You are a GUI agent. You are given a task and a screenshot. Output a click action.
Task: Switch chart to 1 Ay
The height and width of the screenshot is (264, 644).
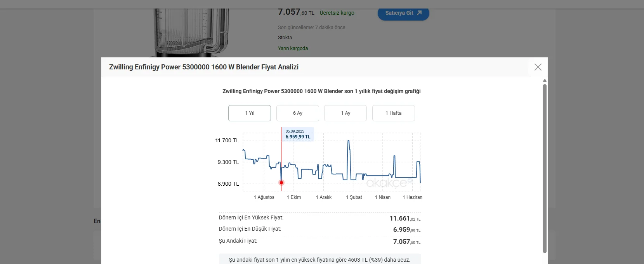coord(345,113)
